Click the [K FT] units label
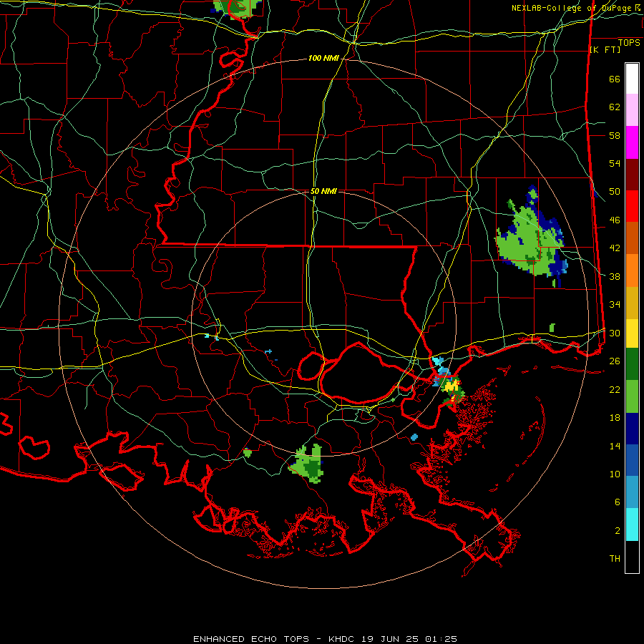This screenshot has width=644, height=644. point(605,49)
